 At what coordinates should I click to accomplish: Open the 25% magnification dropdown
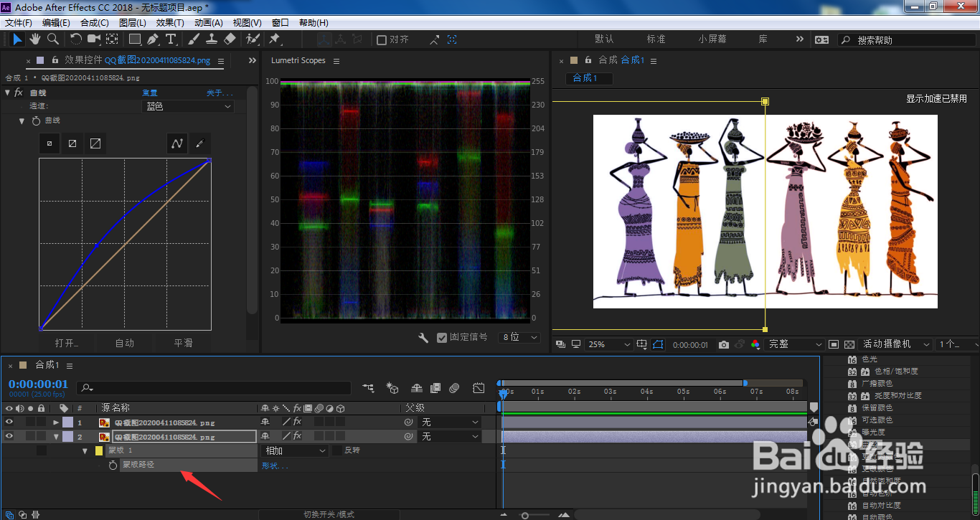tap(609, 344)
